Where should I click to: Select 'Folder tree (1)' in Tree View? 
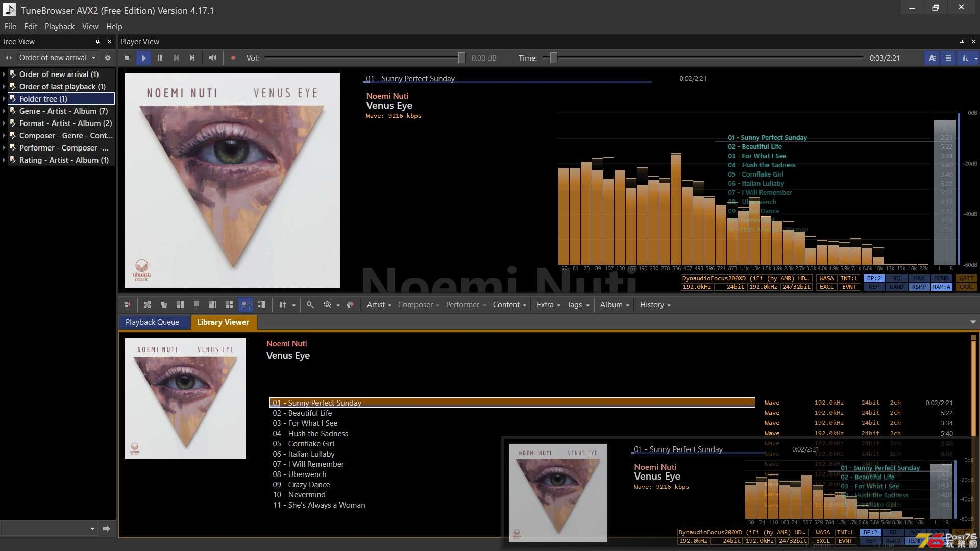61,99
